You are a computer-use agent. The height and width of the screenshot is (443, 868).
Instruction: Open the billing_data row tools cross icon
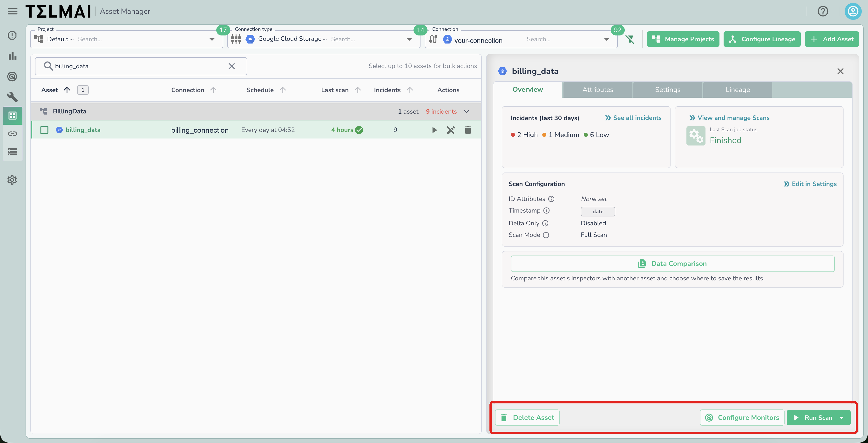[451, 130]
